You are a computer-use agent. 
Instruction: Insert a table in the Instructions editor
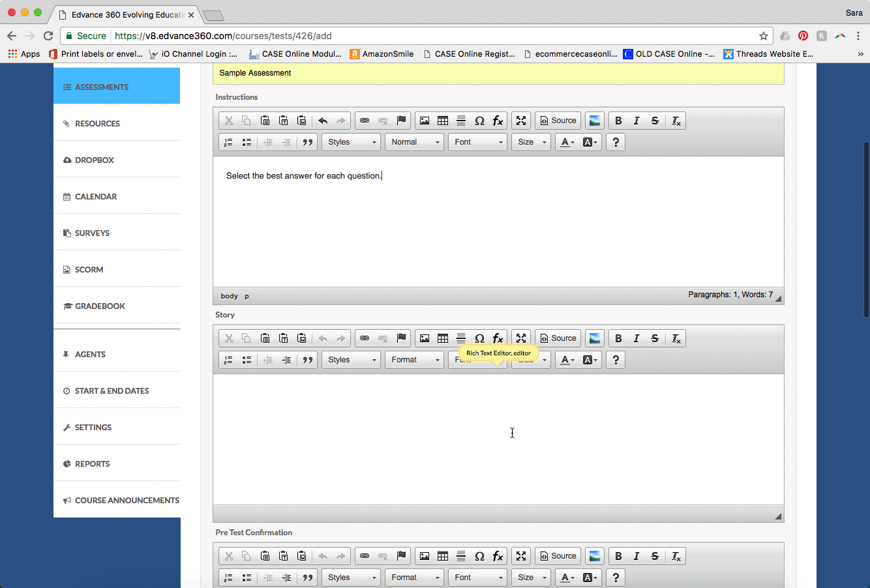click(443, 121)
